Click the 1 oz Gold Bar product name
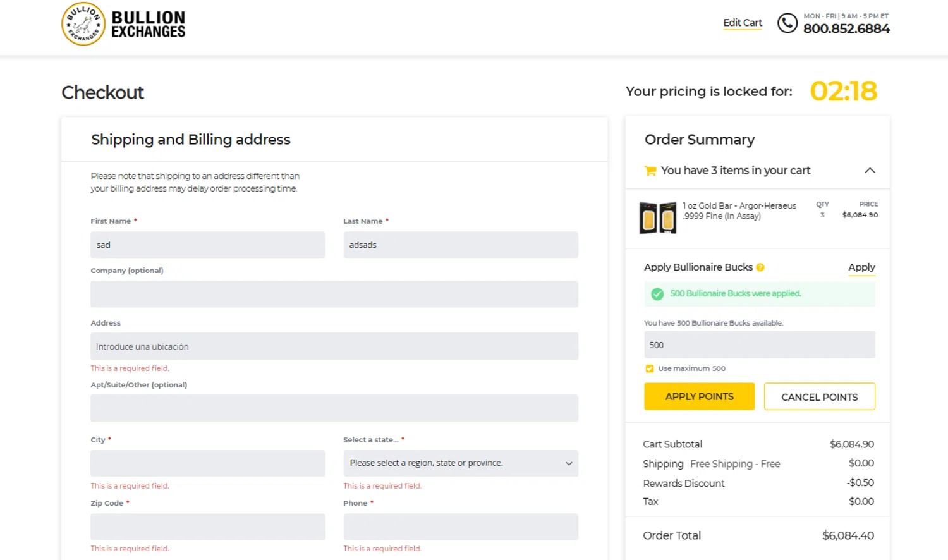Viewport: 948px width, 560px height. pyautogui.click(x=739, y=211)
